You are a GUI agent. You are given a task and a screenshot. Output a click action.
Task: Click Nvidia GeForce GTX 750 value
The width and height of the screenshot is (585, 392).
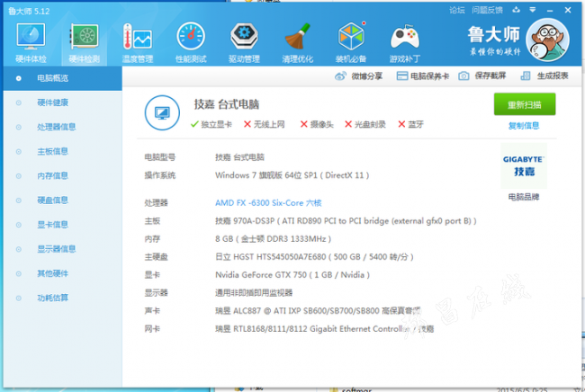click(292, 275)
